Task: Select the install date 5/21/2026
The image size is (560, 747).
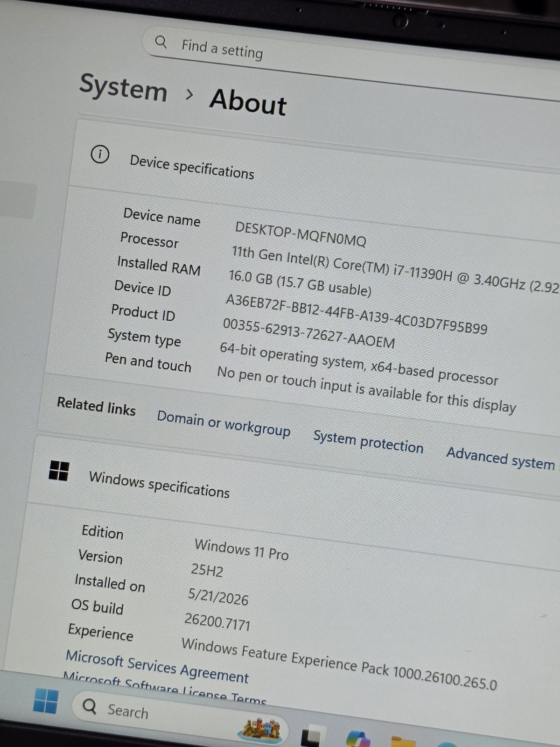Action: point(218,597)
